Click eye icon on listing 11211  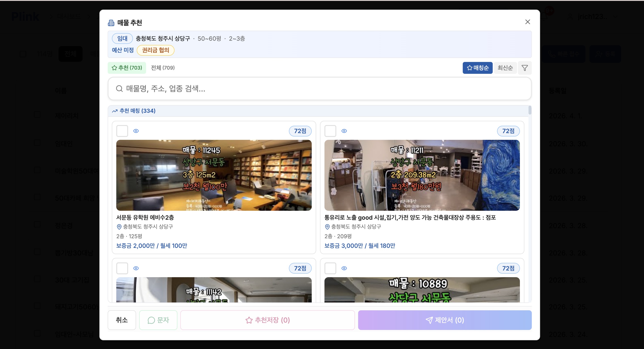click(344, 131)
